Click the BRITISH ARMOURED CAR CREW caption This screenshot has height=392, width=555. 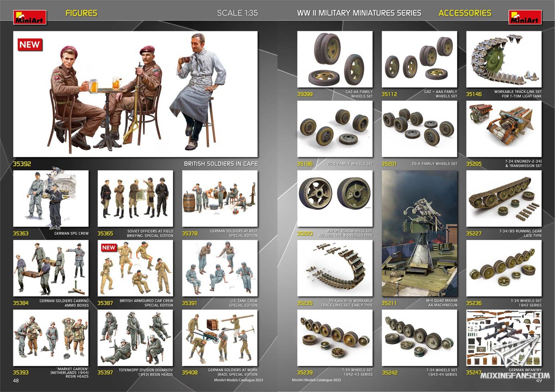point(147,303)
